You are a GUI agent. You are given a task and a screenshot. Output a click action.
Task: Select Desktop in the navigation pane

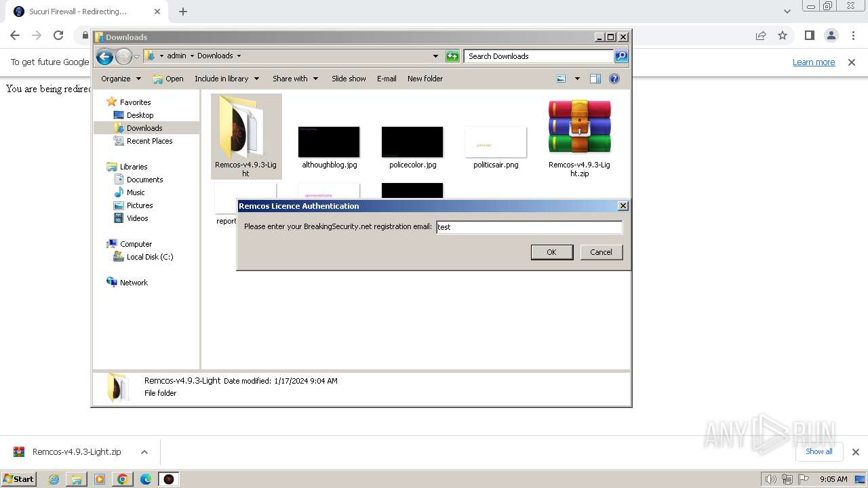click(140, 115)
